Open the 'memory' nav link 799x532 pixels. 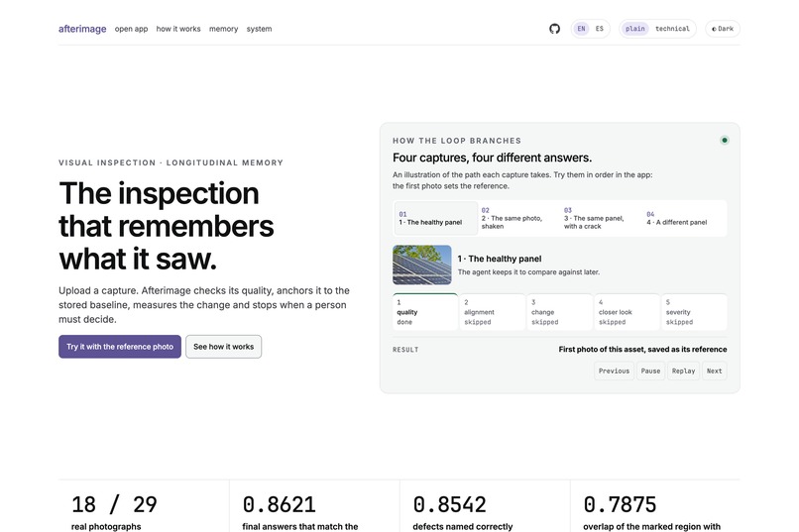pyautogui.click(x=223, y=29)
